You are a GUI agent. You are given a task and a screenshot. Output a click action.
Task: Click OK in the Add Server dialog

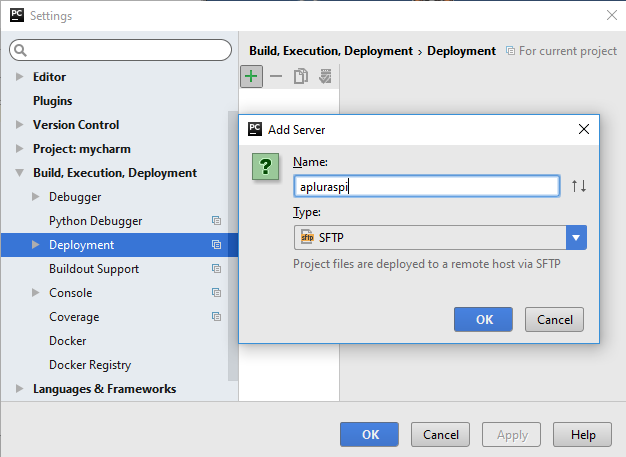[483, 319]
